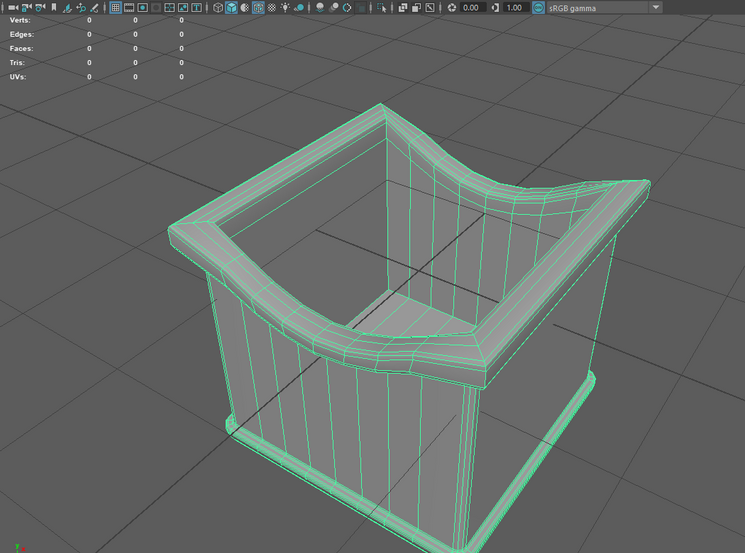Toggle the View Transform ON button
Image resolution: width=745 pixels, height=553 pixels.
coord(538,8)
